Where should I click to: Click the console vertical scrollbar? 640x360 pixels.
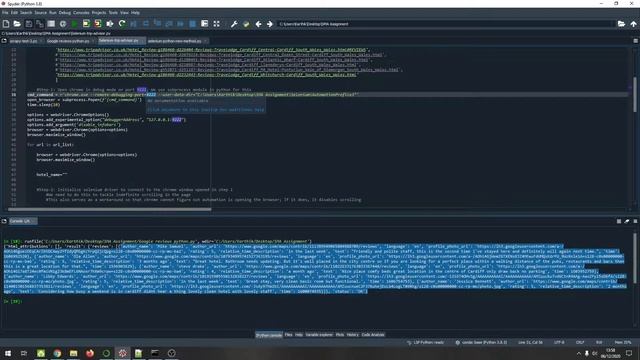coord(635,258)
